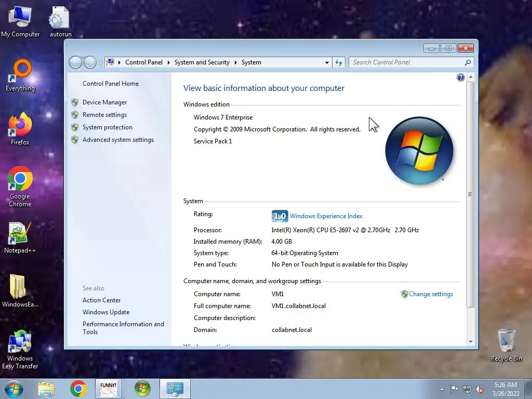This screenshot has width=532, height=399.
Task: Select the System and Security breadcrumb
Action: point(202,62)
